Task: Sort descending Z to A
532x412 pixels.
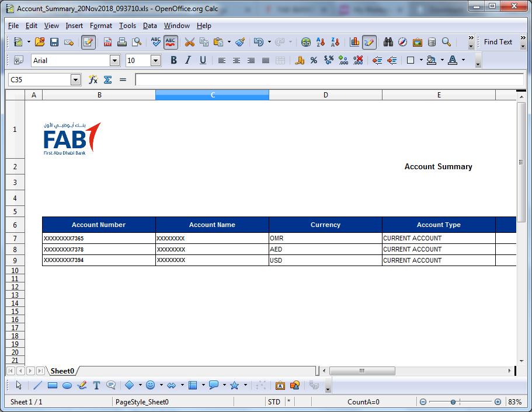Action: click(335, 42)
